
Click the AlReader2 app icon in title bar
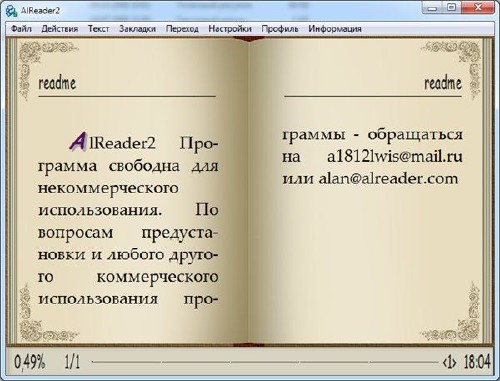click(11, 10)
